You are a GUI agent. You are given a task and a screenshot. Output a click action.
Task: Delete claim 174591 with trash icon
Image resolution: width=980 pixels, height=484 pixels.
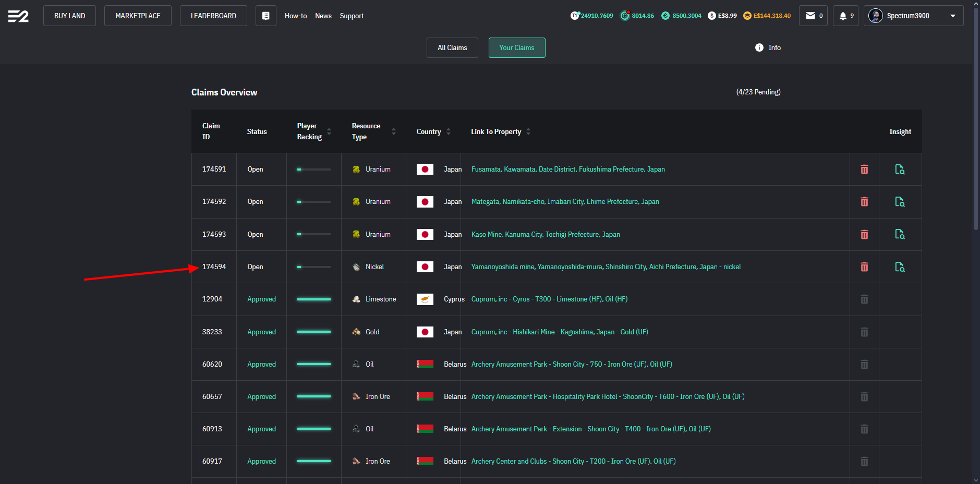pos(864,170)
